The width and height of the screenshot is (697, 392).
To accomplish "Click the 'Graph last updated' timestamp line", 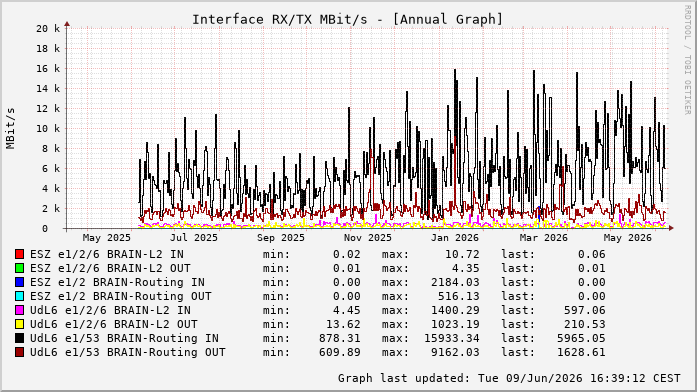I will [x=509, y=378].
